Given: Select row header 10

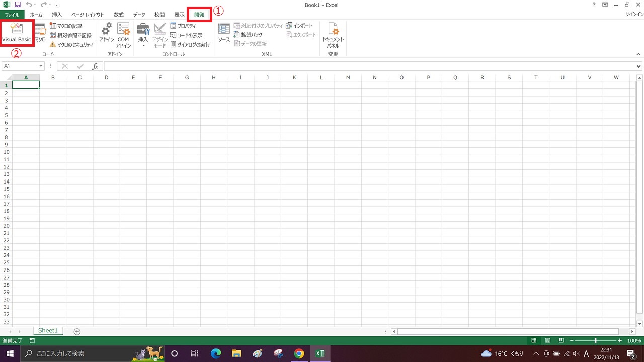Looking at the screenshot, I should pos(6,152).
